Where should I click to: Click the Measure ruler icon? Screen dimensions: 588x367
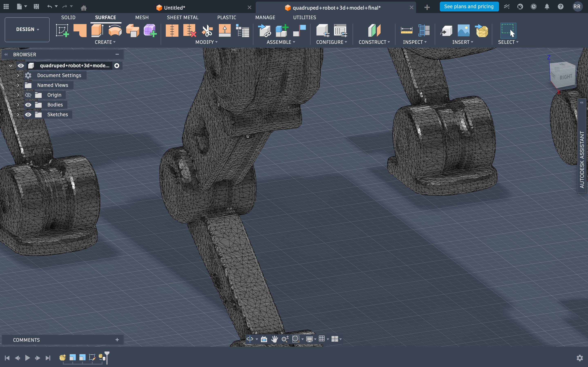[406, 31]
